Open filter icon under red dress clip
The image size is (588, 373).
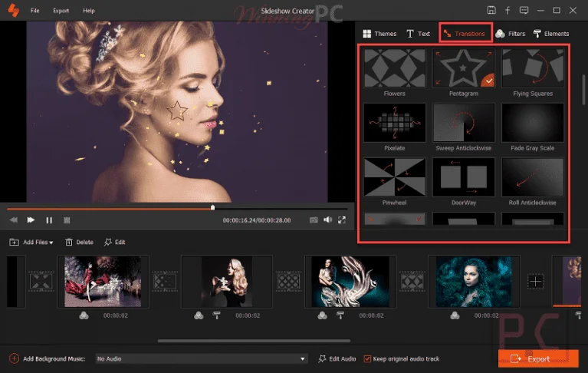[84, 315]
